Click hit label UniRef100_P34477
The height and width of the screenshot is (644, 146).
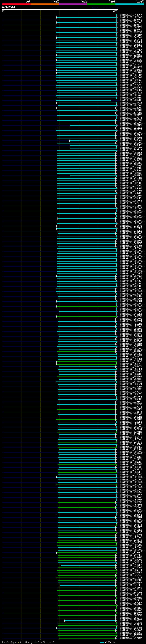(x=131, y=278)
